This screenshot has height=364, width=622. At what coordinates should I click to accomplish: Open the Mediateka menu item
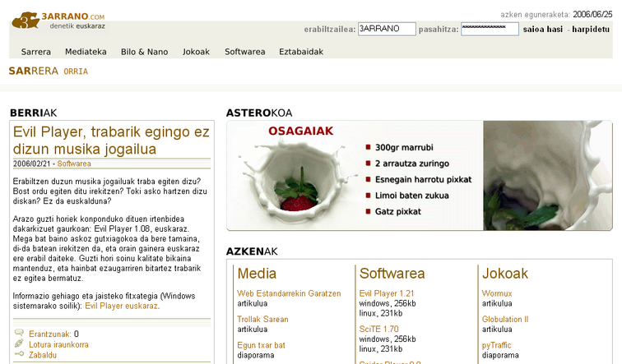point(86,52)
